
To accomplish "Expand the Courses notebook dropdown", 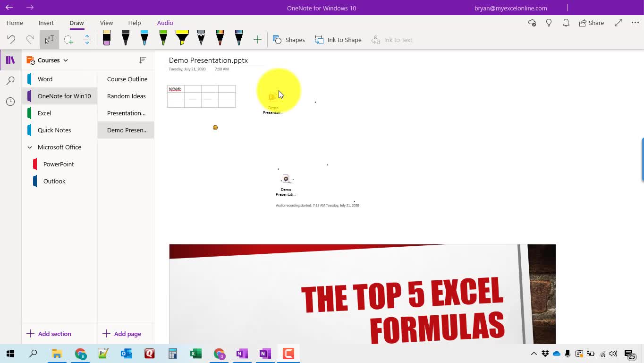I will tap(66, 60).
